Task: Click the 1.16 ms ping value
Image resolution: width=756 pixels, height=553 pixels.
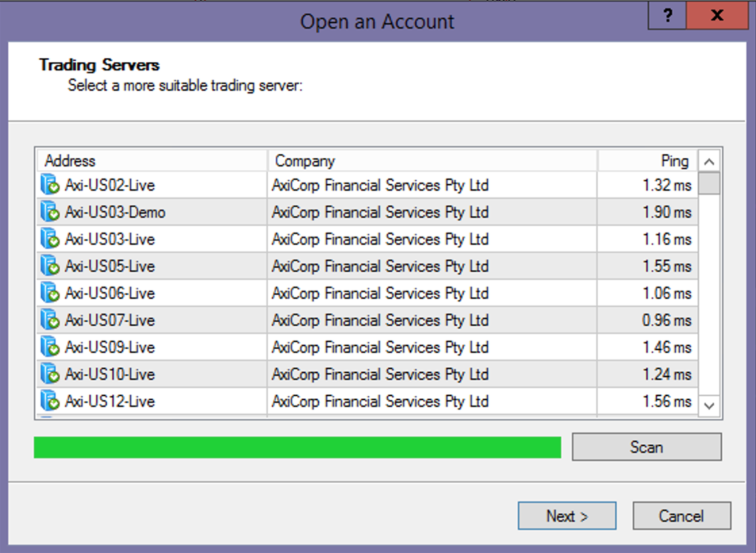Action: click(x=667, y=239)
